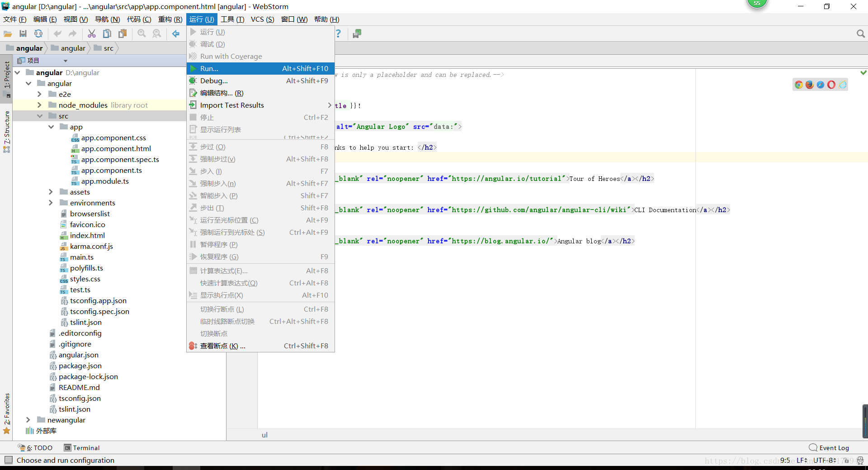Click the editor vertical scrollbar thumb
868x470 pixels.
click(865, 421)
